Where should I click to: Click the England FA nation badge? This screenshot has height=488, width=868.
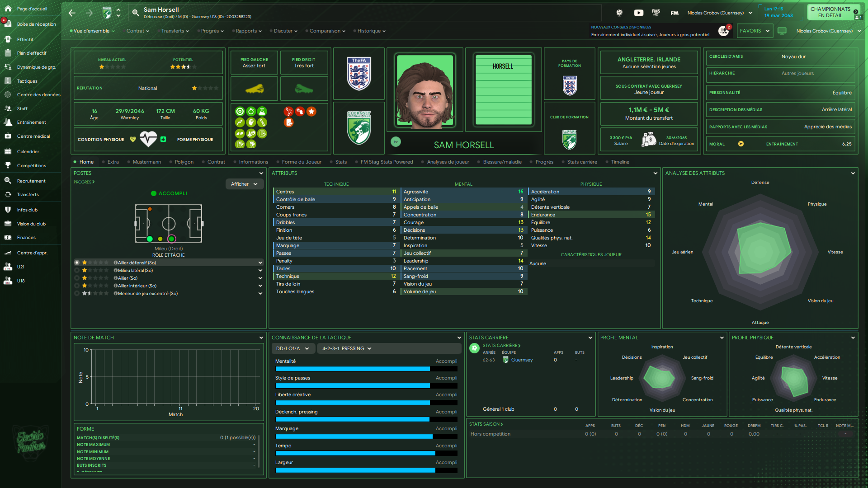point(359,74)
